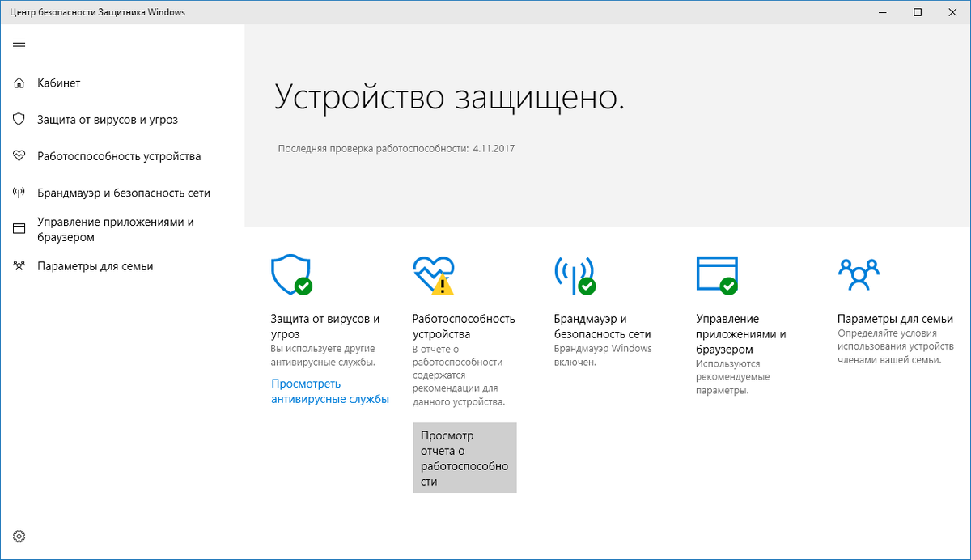
Task: Click the Определяйте условия использования устройств description
Action: [895, 346]
